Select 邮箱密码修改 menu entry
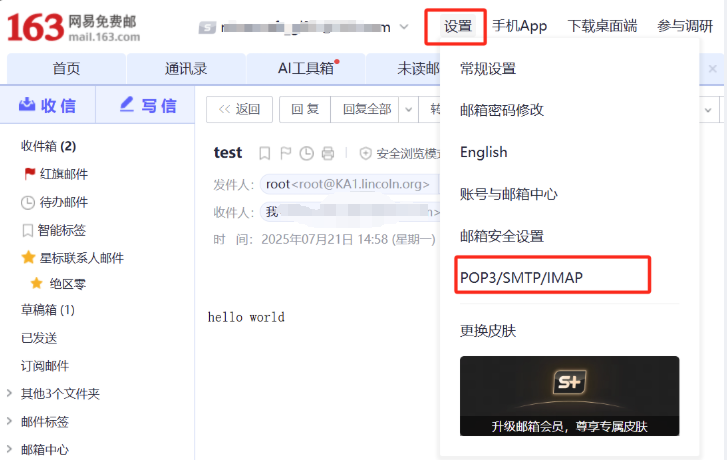Image resolution: width=727 pixels, height=460 pixels. 502,110
